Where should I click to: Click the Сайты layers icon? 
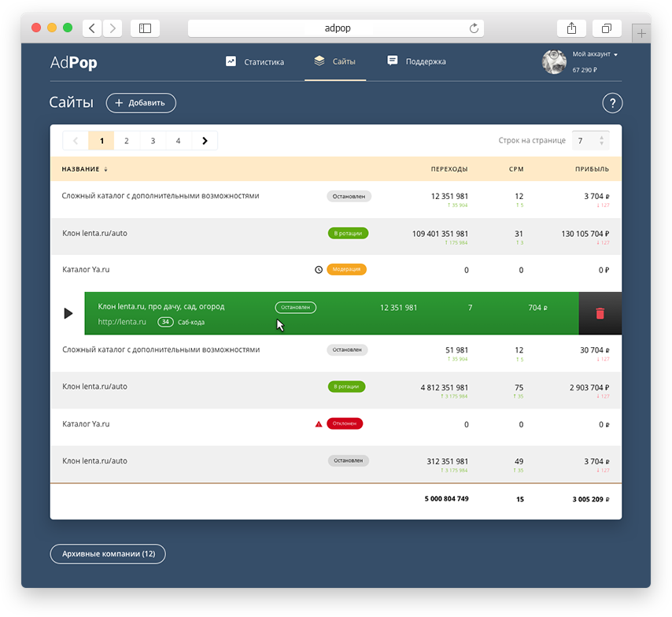(319, 61)
